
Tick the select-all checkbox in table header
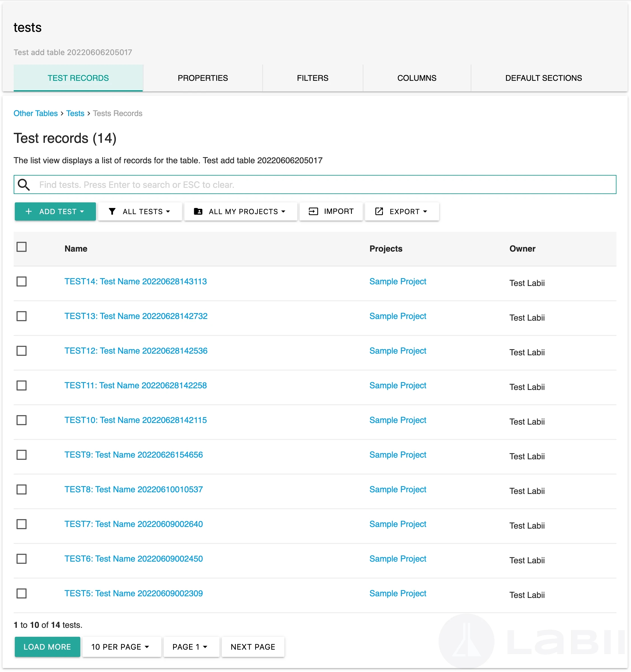(x=22, y=247)
